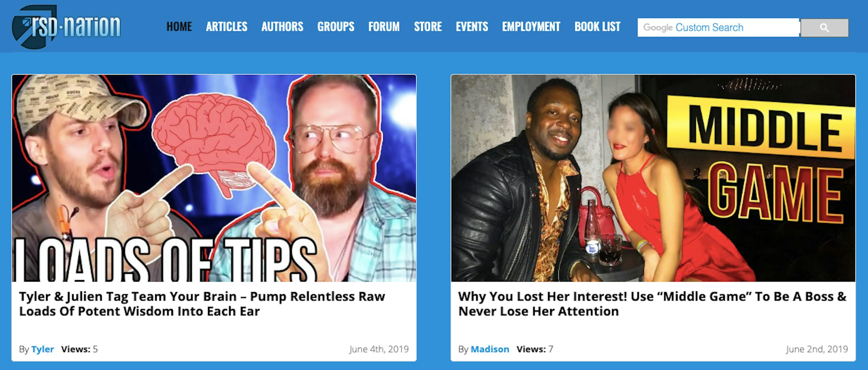Open the Book List page

point(597,27)
